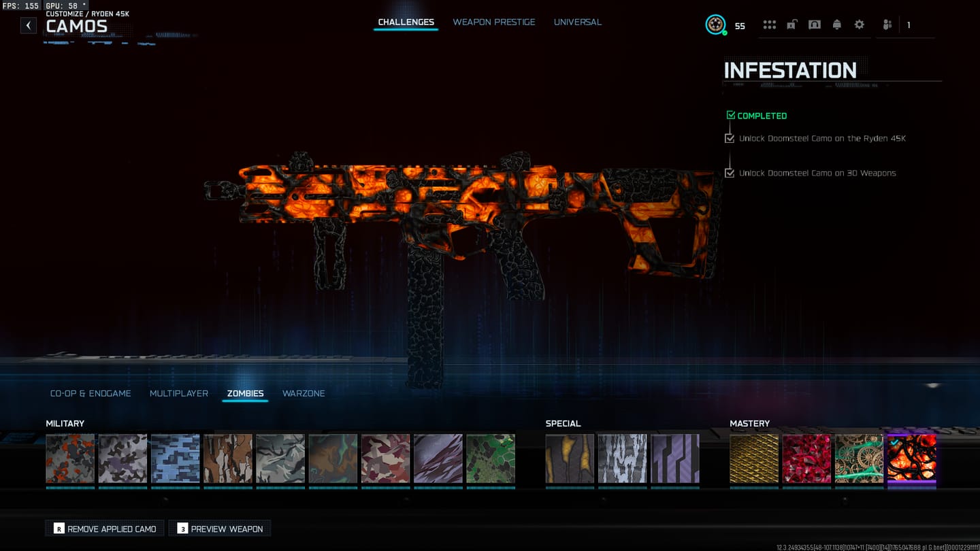This screenshot has height=551, width=980.
Task: Click checkbox for Doomsteel on 30 Weapons
Action: pos(730,173)
